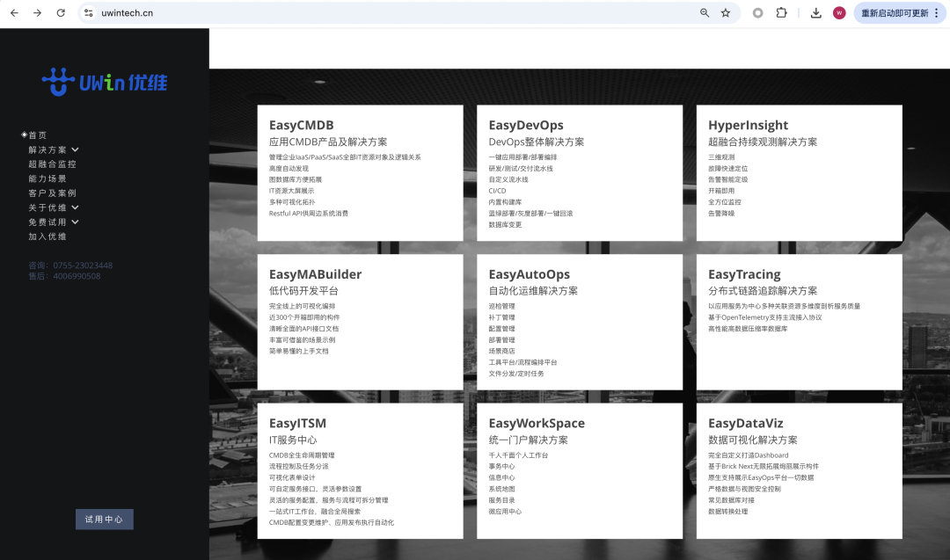Reload the page with the refresh icon
Screen dimensions: 950x560
click(x=61, y=12)
